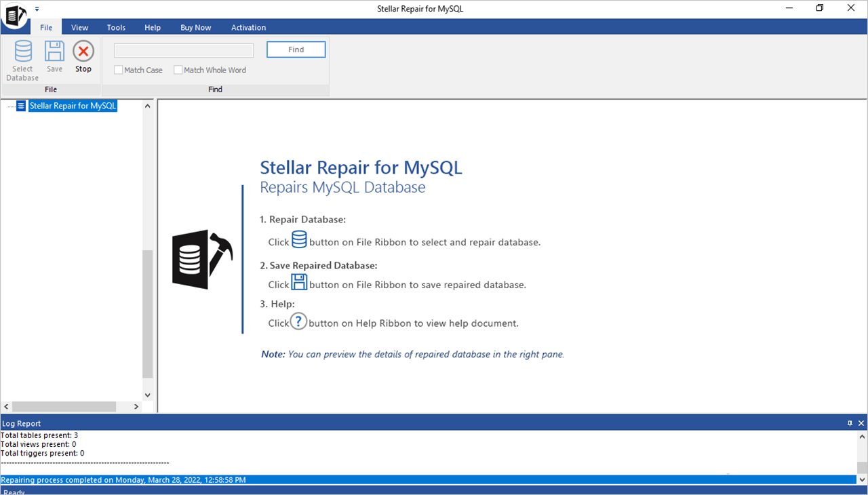The height and width of the screenshot is (495, 868).
Task: Click the question mark help icon
Action: click(298, 321)
